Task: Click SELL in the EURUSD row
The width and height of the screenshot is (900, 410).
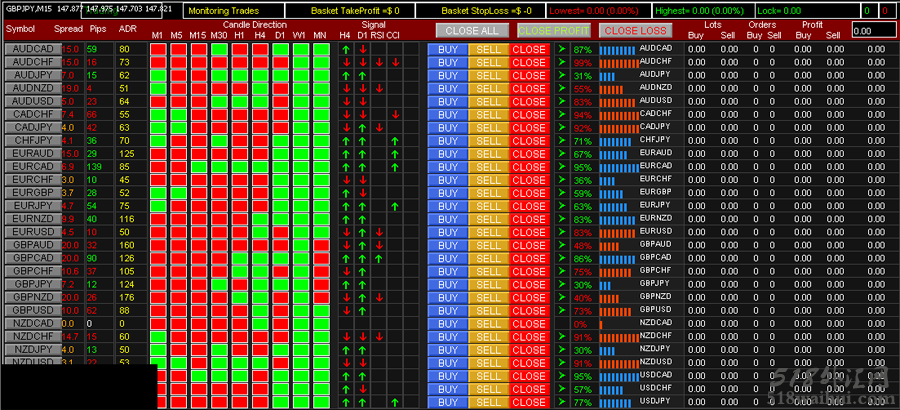Action: coord(488,232)
